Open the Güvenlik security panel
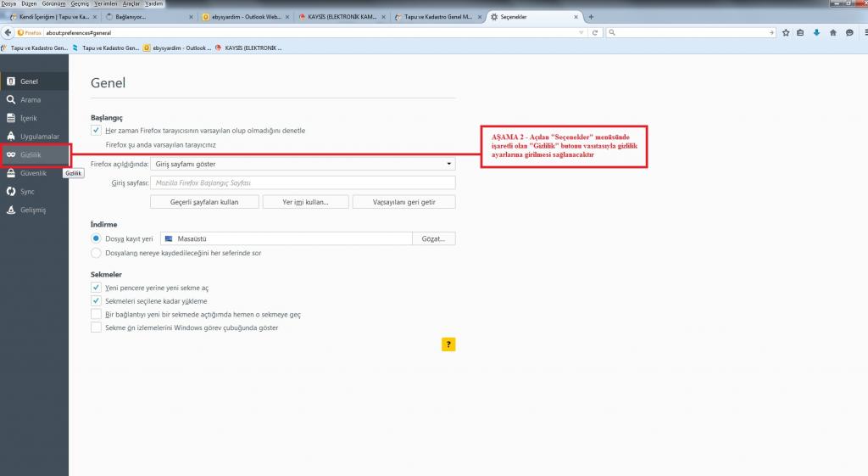868x476 pixels. [x=32, y=173]
